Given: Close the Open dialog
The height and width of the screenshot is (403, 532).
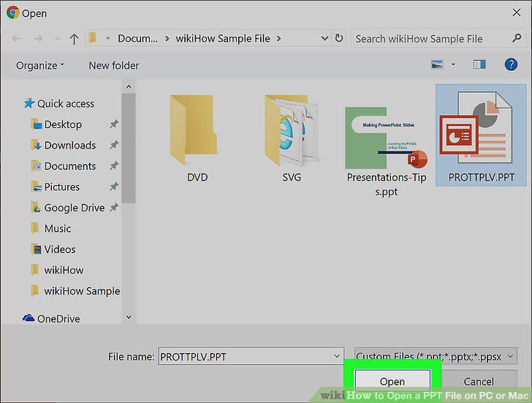Looking at the screenshot, I should (x=517, y=12).
